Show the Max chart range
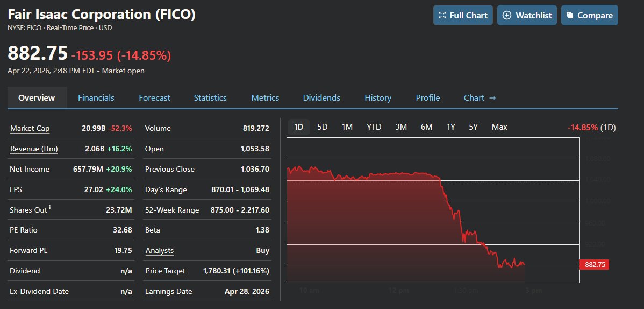The width and height of the screenshot is (644, 309). click(499, 127)
